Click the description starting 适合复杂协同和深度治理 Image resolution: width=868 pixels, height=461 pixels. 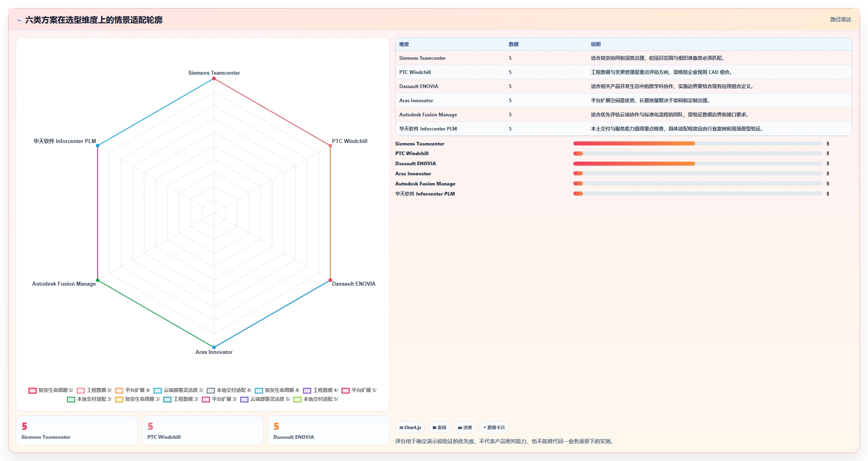point(658,58)
